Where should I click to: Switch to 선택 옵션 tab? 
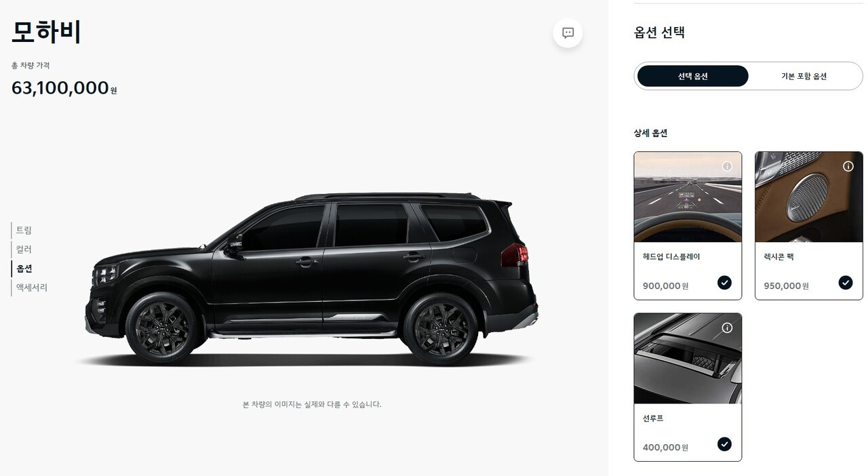coord(692,76)
